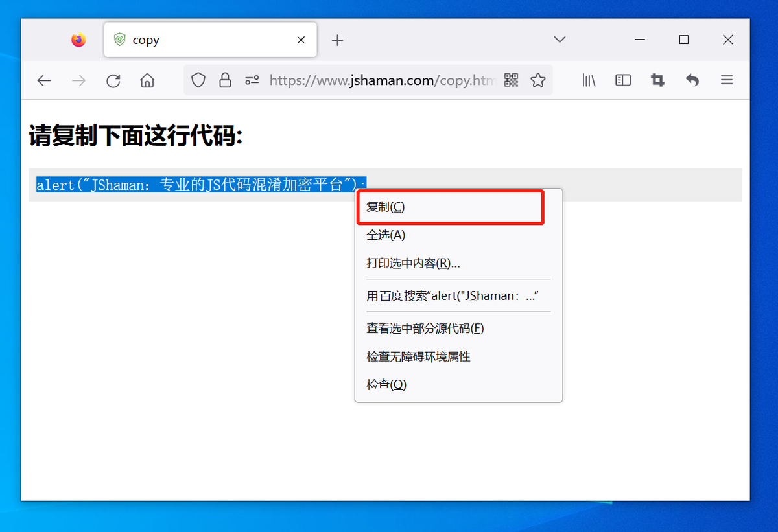778x532 pixels.
Task: Choose 全选(A) from the context menu
Action: tap(458, 235)
